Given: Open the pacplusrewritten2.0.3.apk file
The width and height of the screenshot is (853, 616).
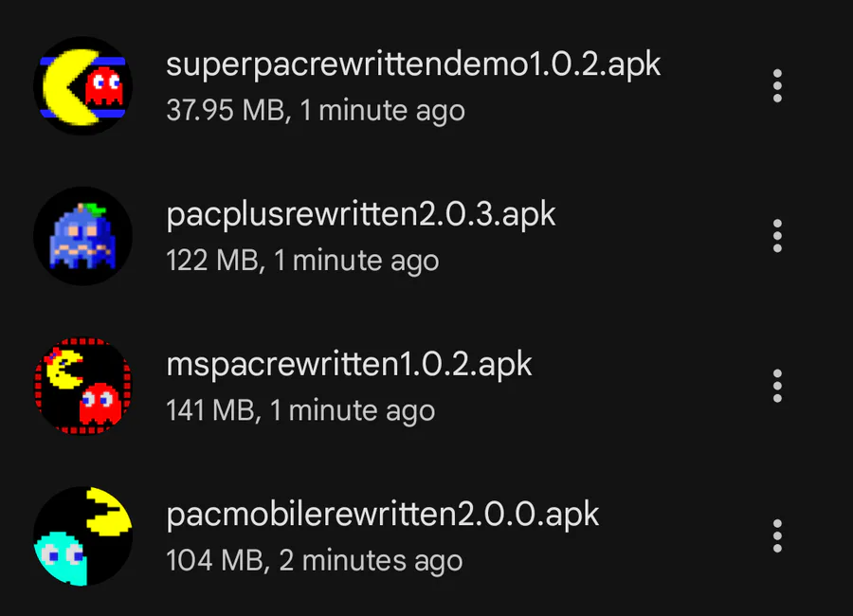Looking at the screenshot, I should [361, 214].
